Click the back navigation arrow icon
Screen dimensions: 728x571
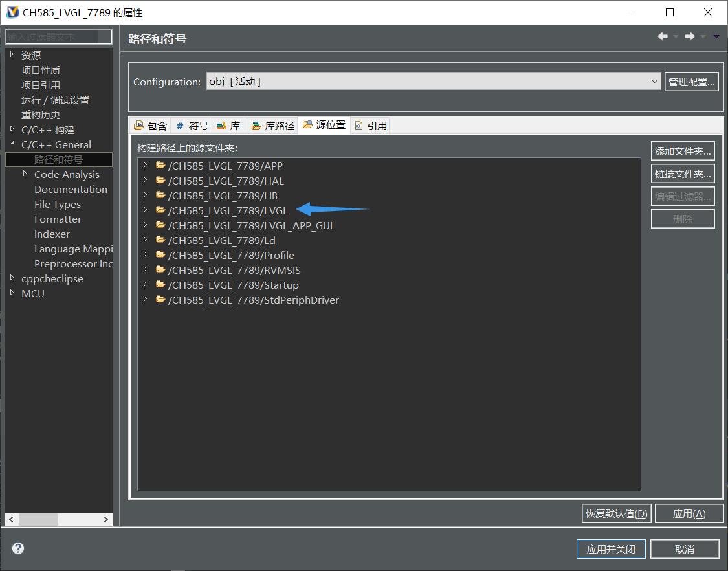click(x=663, y=37)
